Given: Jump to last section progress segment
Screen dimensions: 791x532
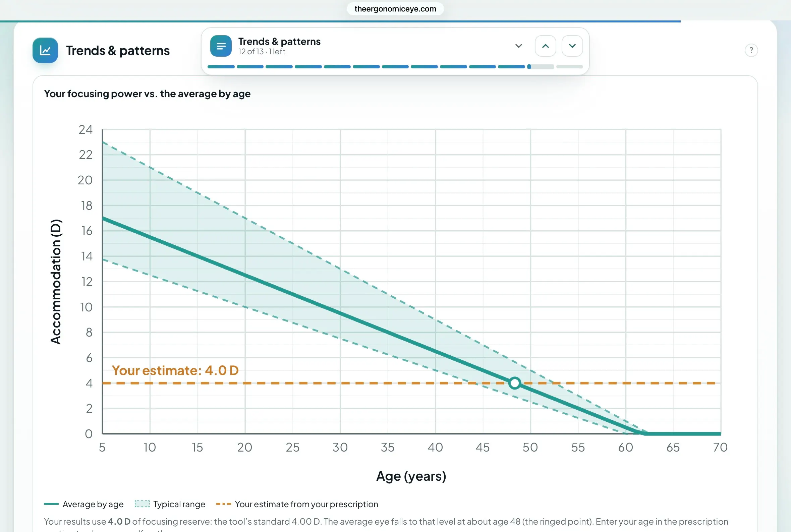Looking at the screenshot, I should pos(569,67).
